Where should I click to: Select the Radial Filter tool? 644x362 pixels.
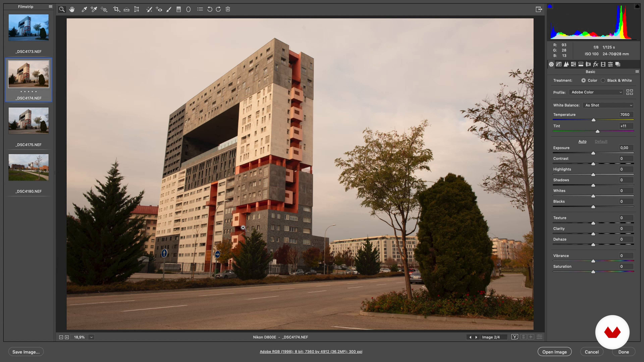(188, 10)
